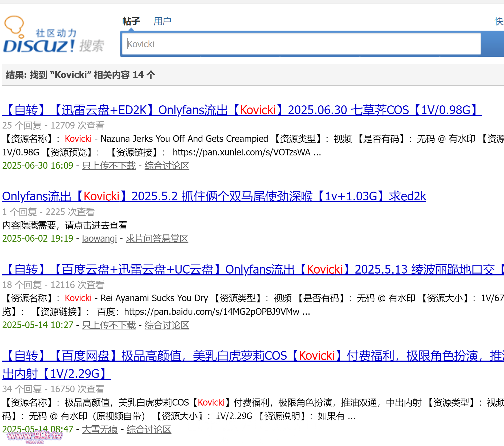Click text 内容隐藏需要，请点击进去查看
Screen dimensions: 504x446
point(65,225)
